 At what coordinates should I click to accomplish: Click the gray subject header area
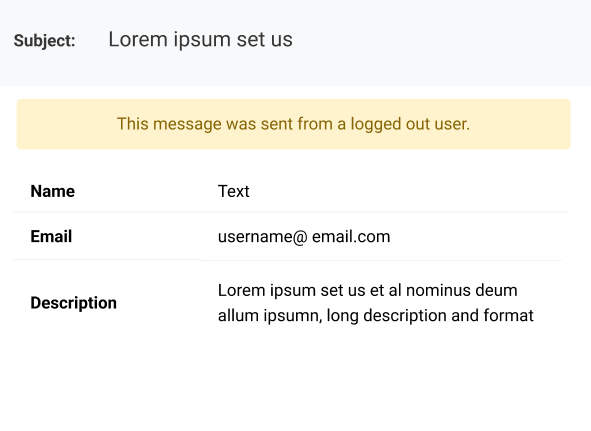coord(296,43)
